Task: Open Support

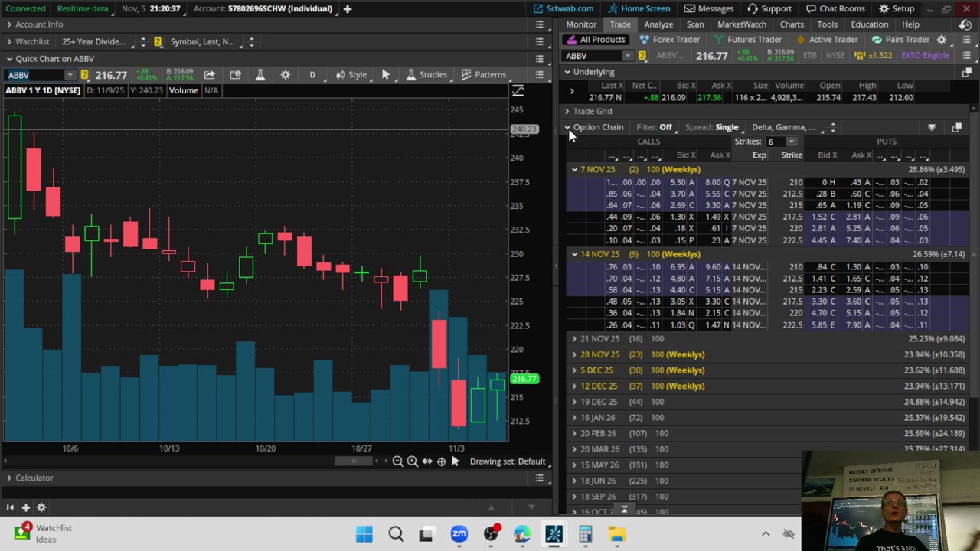Action: (x=769, y=9)
